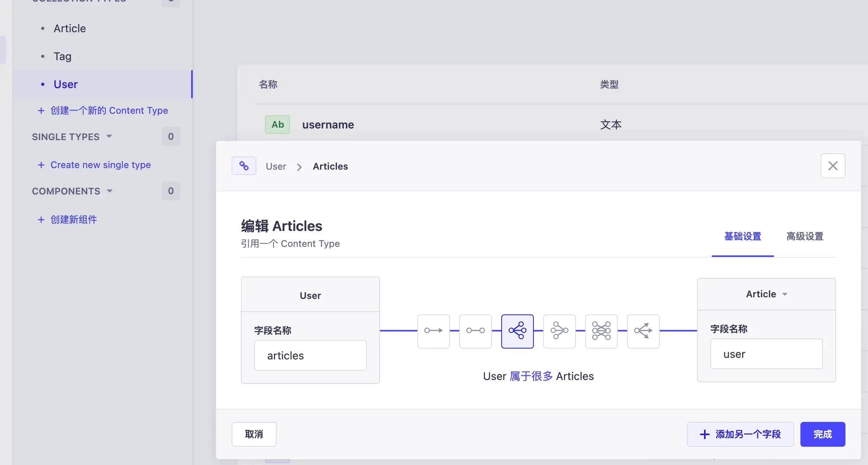Switch to the 高级设置 tab
Viewport: 868px width, 465px height.
click(805, 236)
